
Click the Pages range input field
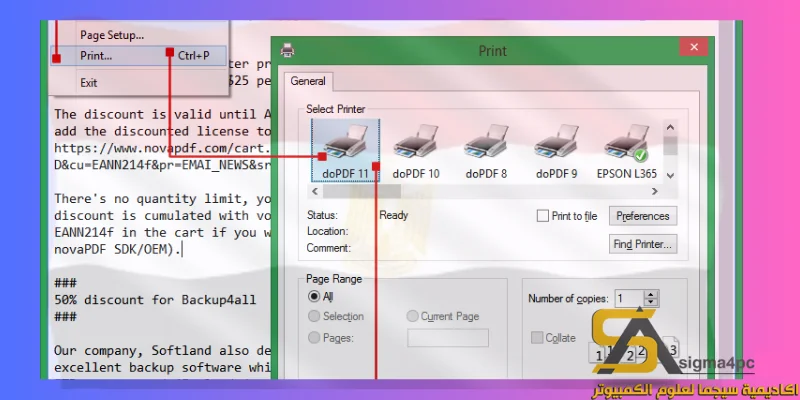click(x=447, y=338)
